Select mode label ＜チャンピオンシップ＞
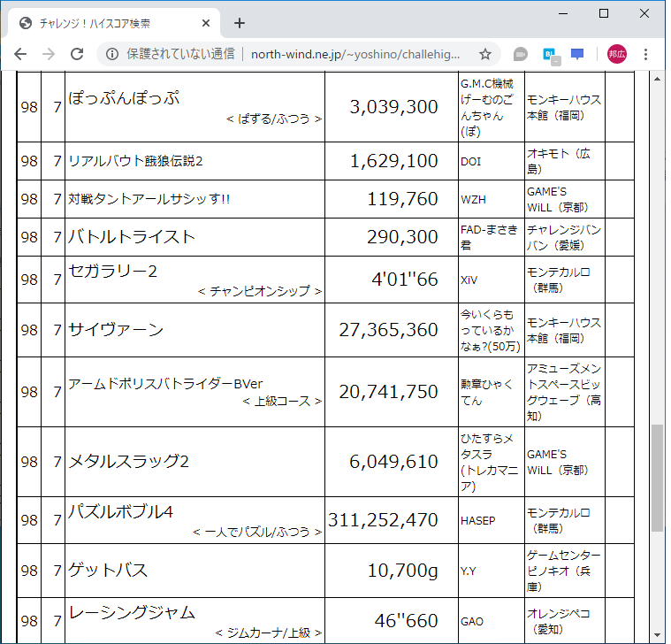Viewport: 671px width, 644px height. 260,292
